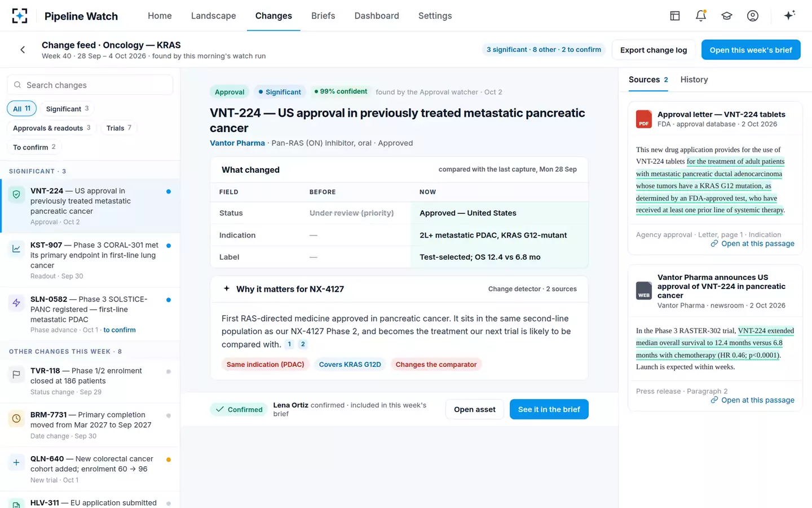Click the graduation cap learning icon
The image size is (812, 508).
pos(727,16)
